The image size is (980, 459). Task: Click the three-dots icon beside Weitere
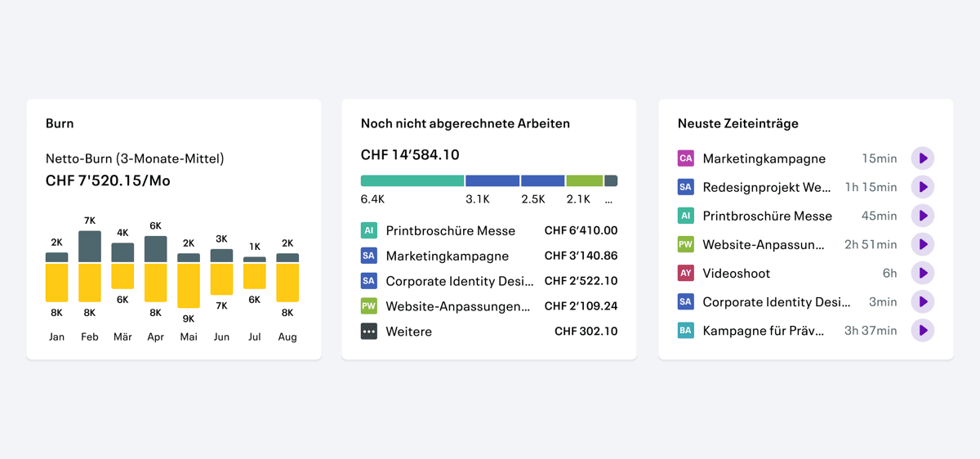pyautogui.click(x=369, y=332)
